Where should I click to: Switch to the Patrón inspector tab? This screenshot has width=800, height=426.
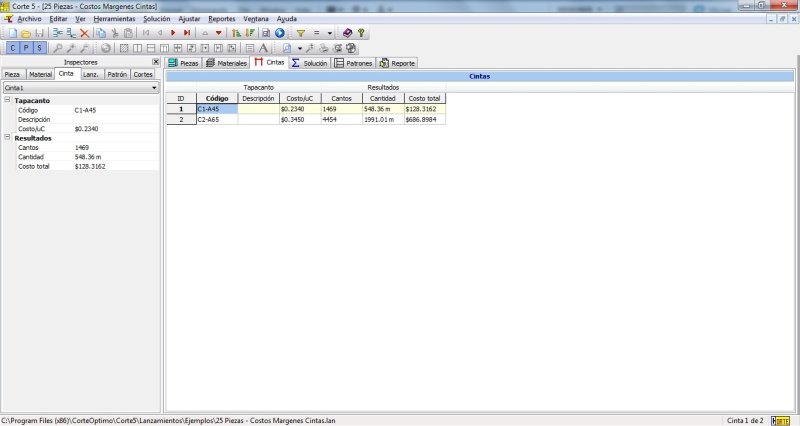116,74
